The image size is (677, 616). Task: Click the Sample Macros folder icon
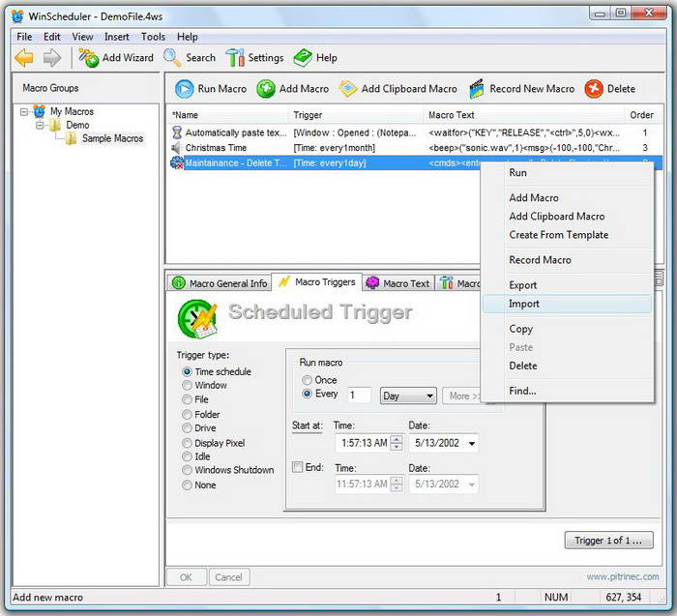(x=71, y=138)
